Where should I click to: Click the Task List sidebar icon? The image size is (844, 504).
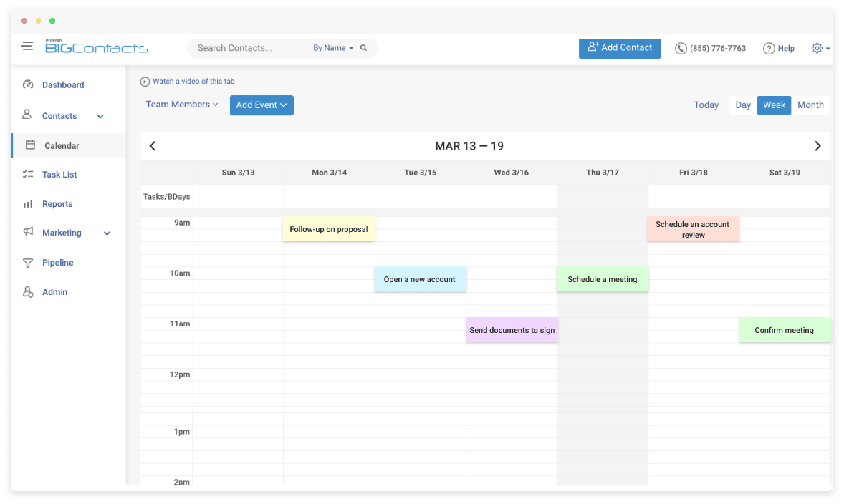[27, 175]
